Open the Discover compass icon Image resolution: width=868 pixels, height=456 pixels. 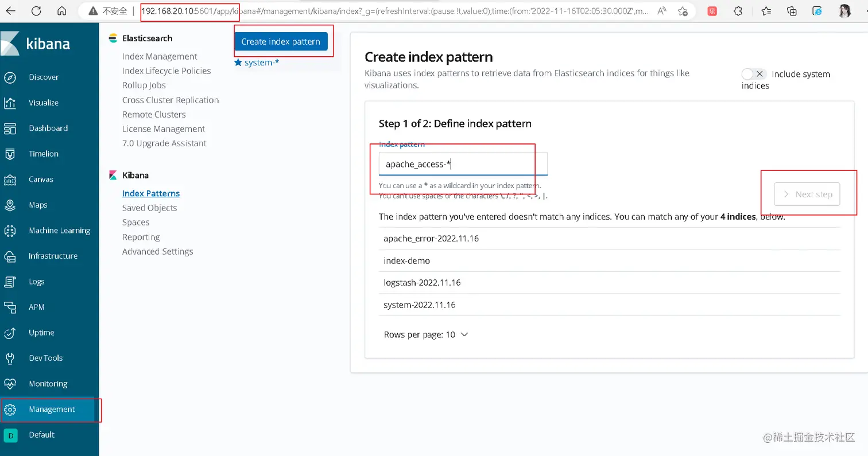click(x=10, y=77)
